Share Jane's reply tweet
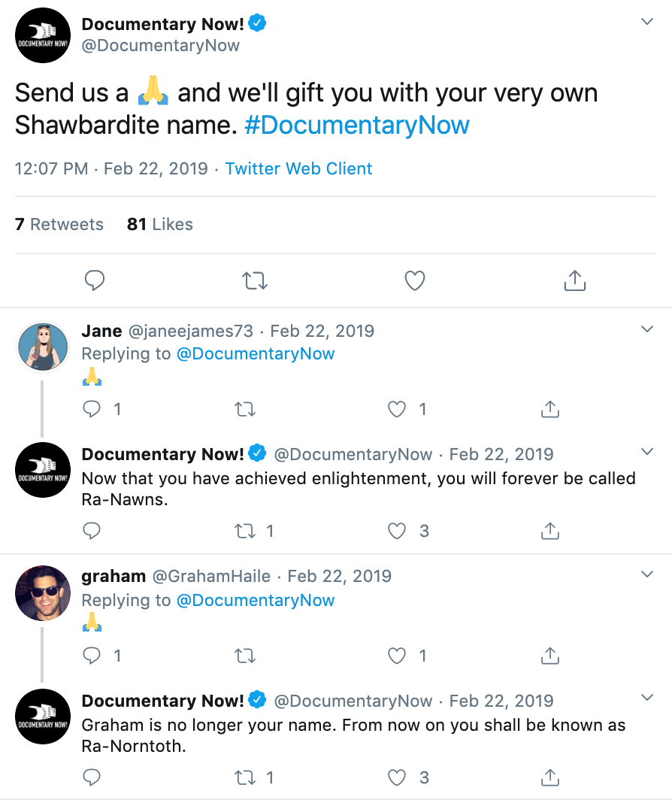This screenshot has height=800, width=672. 550,409
